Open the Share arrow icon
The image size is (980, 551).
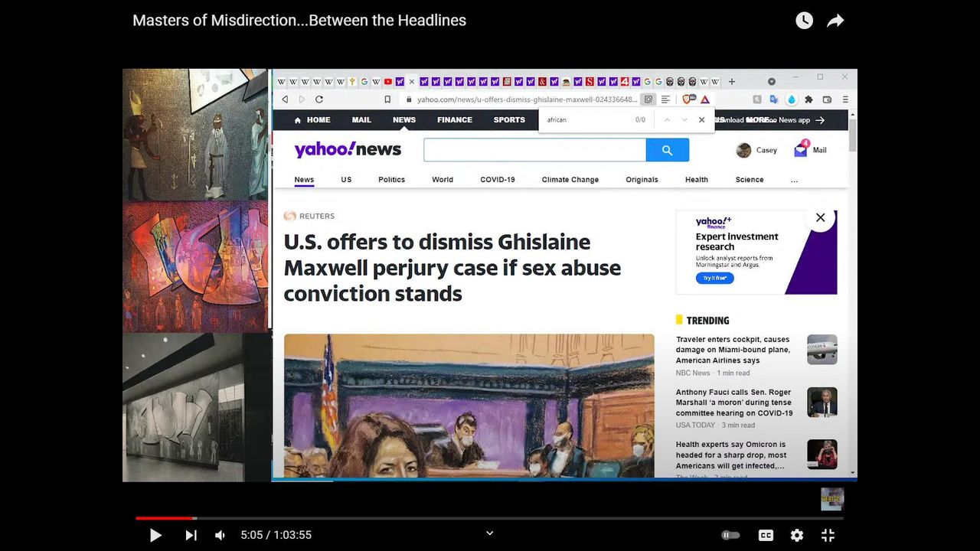tap(835, 21)
